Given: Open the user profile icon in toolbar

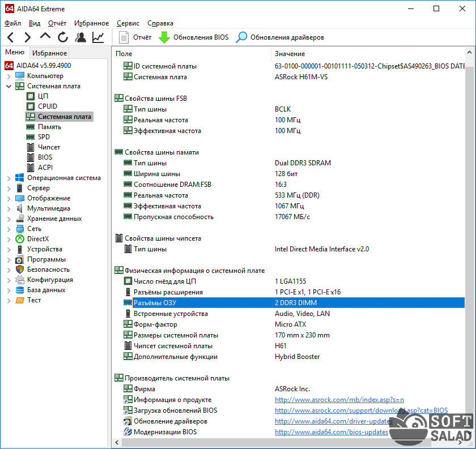Looking at the screenshot, I should [80, 37].
